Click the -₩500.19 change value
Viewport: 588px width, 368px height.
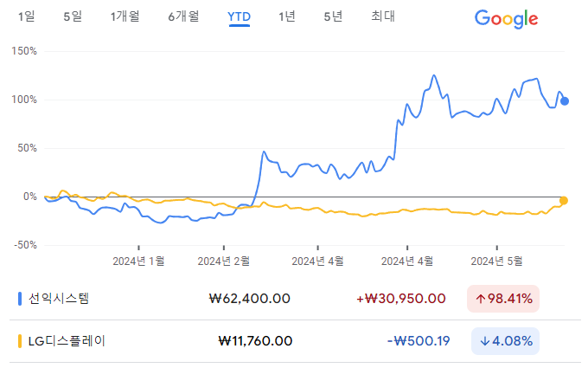coord(419,341)
